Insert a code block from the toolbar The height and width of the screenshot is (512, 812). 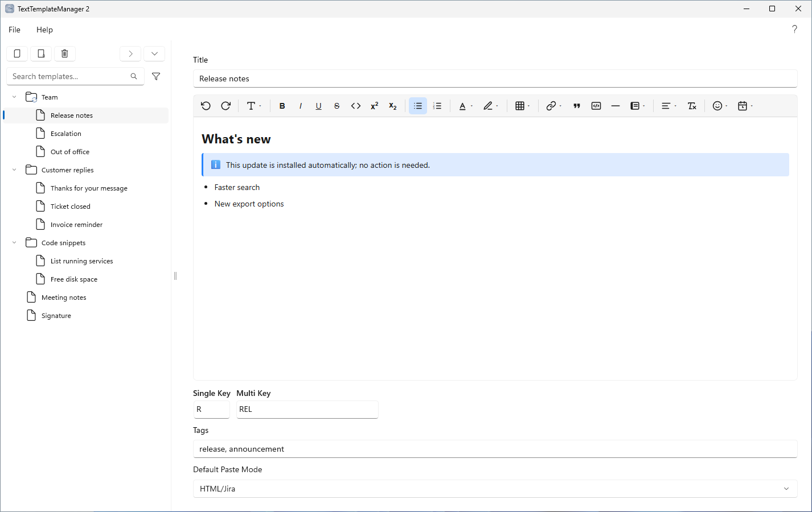[596, 106]
